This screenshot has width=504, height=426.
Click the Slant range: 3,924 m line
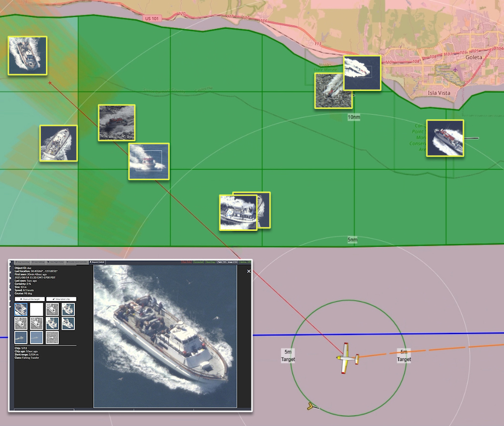coord(26,354)
